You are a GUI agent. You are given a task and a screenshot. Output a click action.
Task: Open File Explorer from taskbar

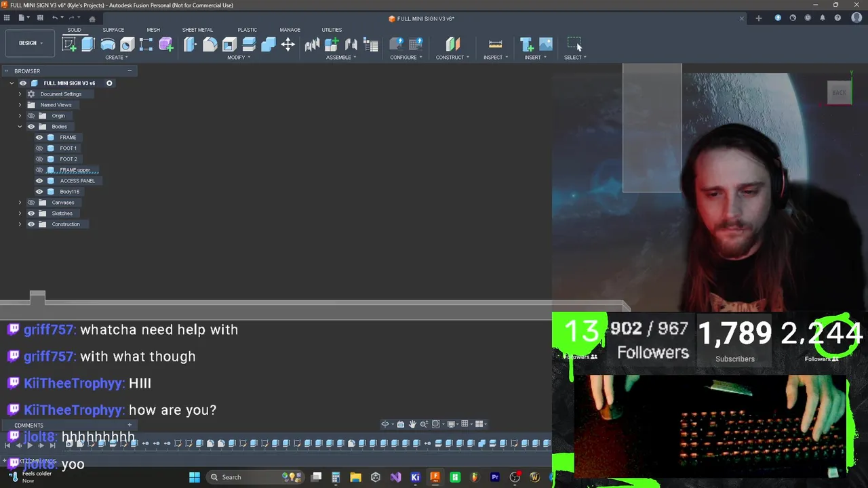[355, 477]
